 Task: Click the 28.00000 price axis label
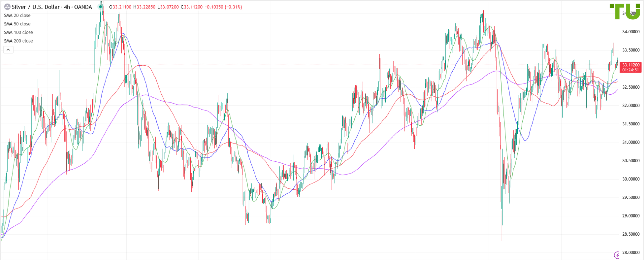(631, 253)
